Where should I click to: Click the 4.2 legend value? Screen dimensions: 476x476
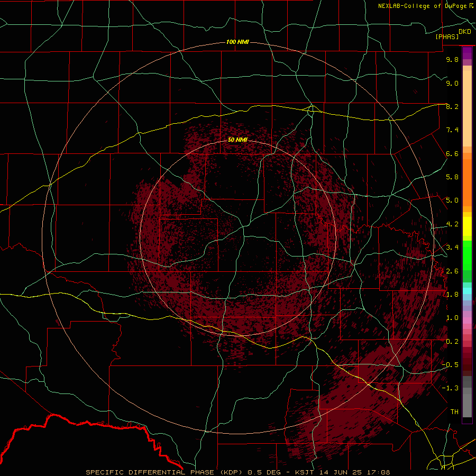coord(452,224)
